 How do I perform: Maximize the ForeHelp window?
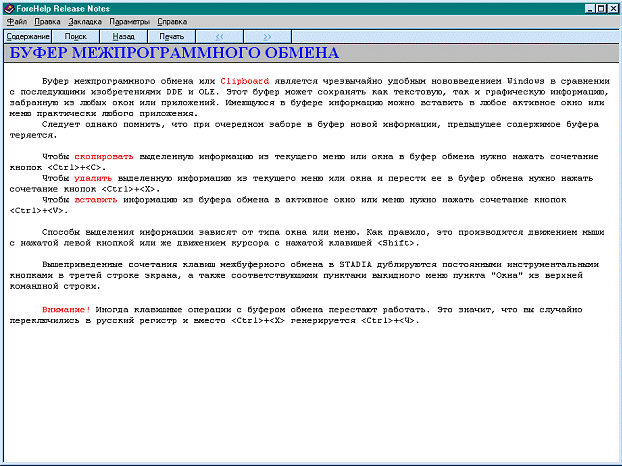tap(601, 8)
